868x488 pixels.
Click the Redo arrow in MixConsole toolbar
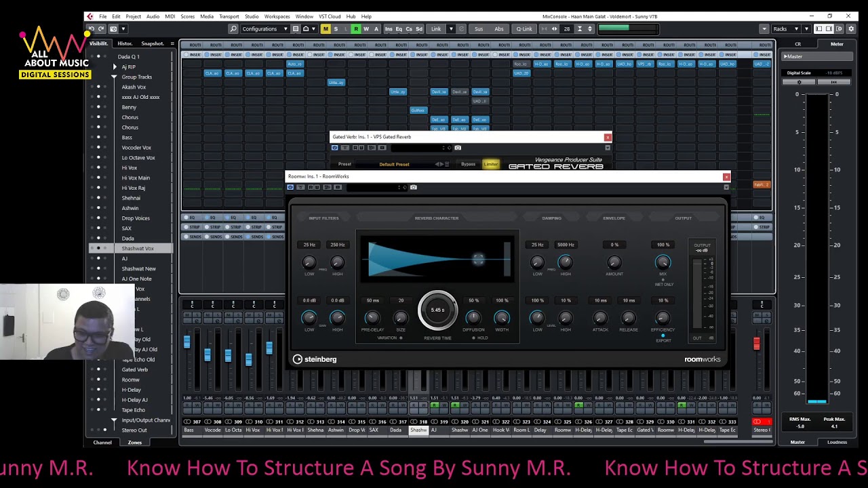[101, 28]
